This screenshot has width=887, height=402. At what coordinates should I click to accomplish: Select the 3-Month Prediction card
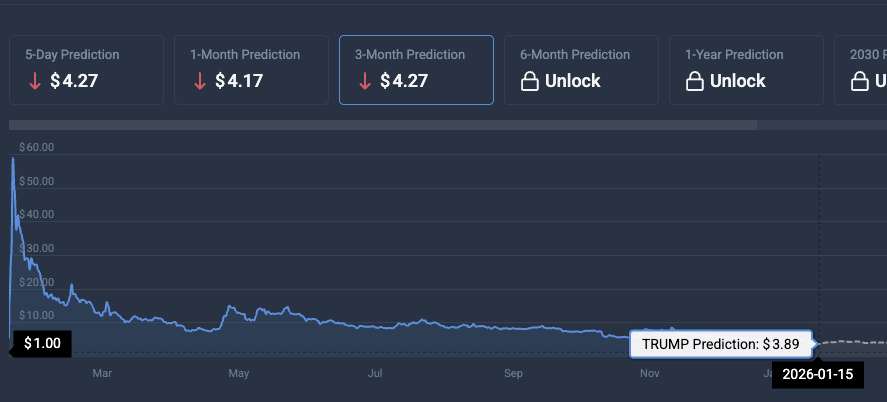pos(416,70)
